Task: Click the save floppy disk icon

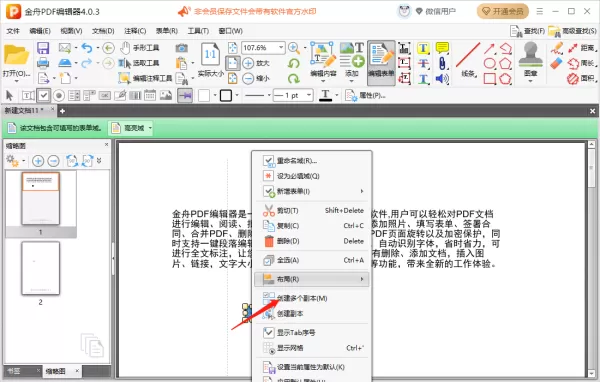Action: [x=43, y=48]
